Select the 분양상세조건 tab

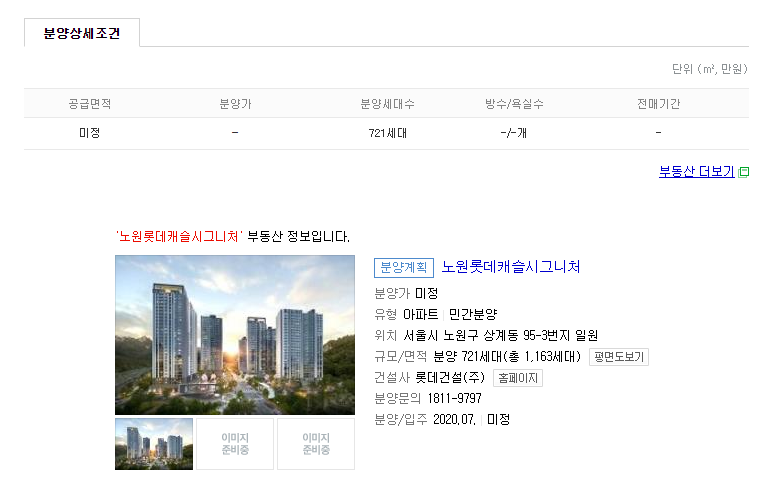[82, 33]
